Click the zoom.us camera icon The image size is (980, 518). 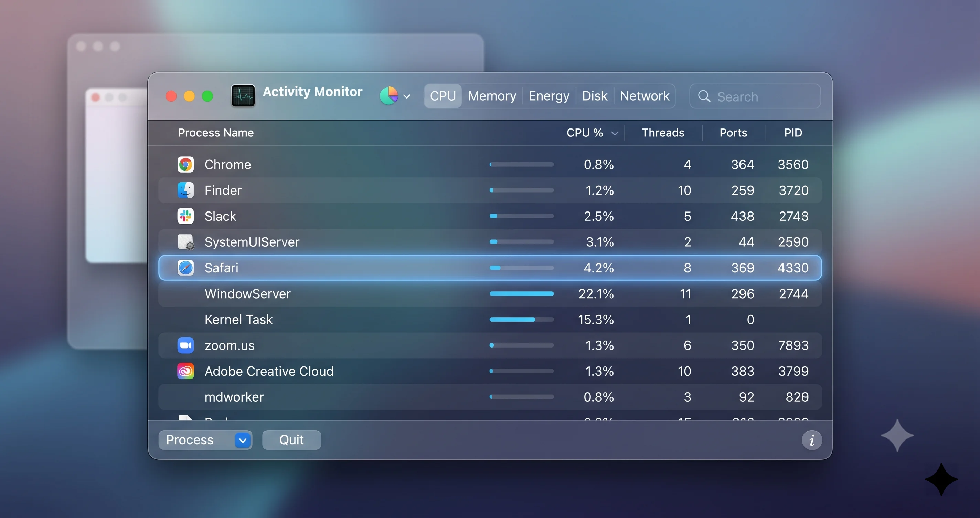tap(186, 345)
